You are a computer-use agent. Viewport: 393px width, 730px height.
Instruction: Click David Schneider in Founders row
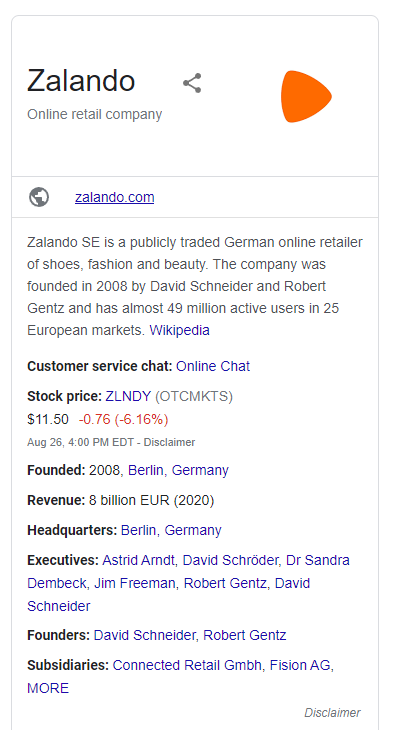click(145, 635)
